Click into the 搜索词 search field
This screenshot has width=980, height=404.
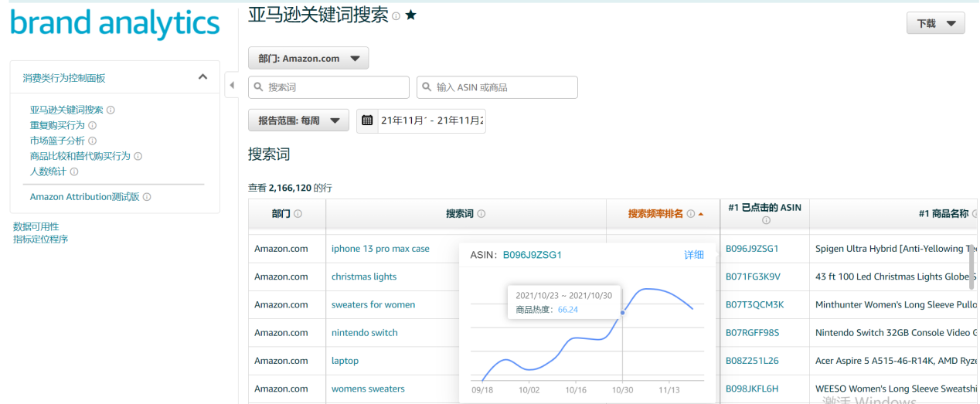point(328,87)
